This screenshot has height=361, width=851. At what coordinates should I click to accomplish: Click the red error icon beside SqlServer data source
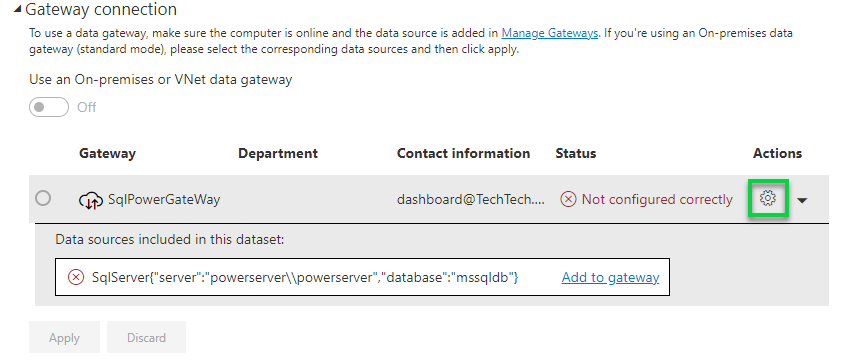[x=75, y=277]
